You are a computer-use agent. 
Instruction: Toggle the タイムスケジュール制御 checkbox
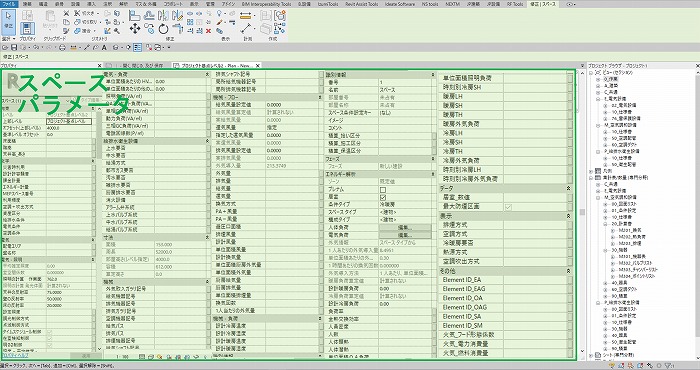(50, 332)
